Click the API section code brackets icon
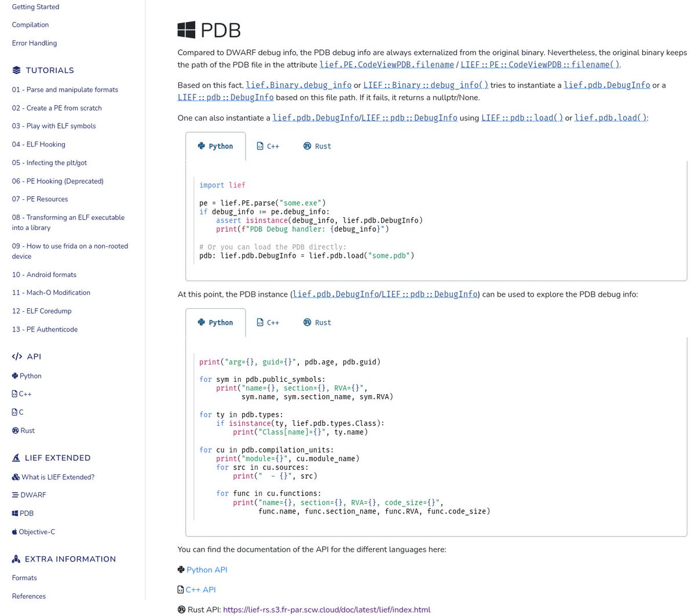The width and height of the screenshot is (695, 616). (17, 356)
